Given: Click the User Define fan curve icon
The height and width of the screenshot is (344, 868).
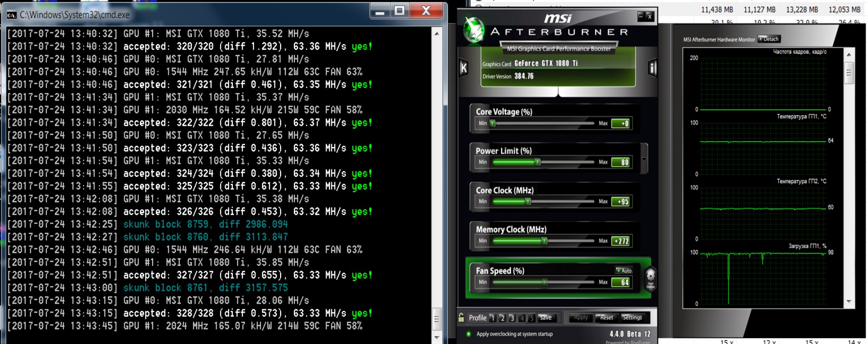Looking at the screenshot, I should [650, 278].
